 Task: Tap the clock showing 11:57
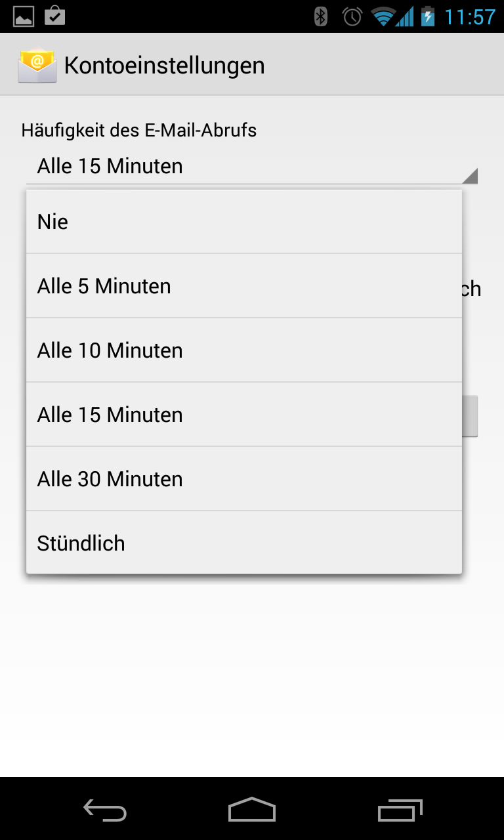469,16
